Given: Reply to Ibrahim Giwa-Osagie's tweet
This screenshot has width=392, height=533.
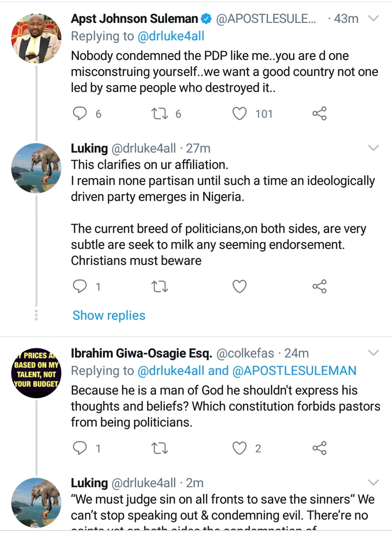Looking at the screenshot, I should [x=80, y=448].
